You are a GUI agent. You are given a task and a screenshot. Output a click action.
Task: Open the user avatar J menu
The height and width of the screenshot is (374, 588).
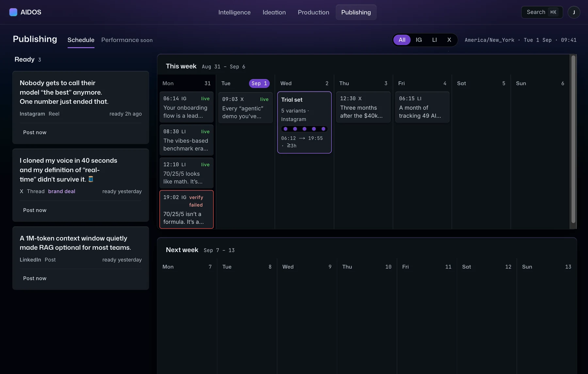(x=574, y=12)
